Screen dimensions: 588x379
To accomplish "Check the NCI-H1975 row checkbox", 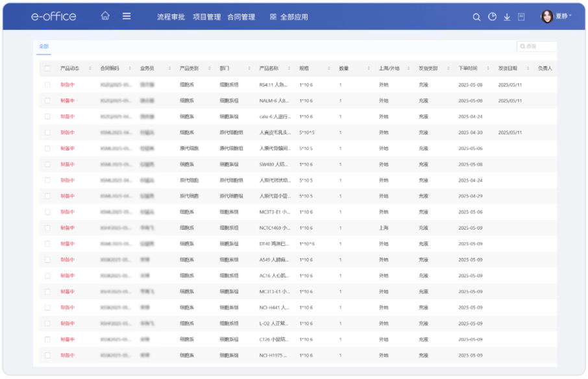I will click(x=47, y=356).
